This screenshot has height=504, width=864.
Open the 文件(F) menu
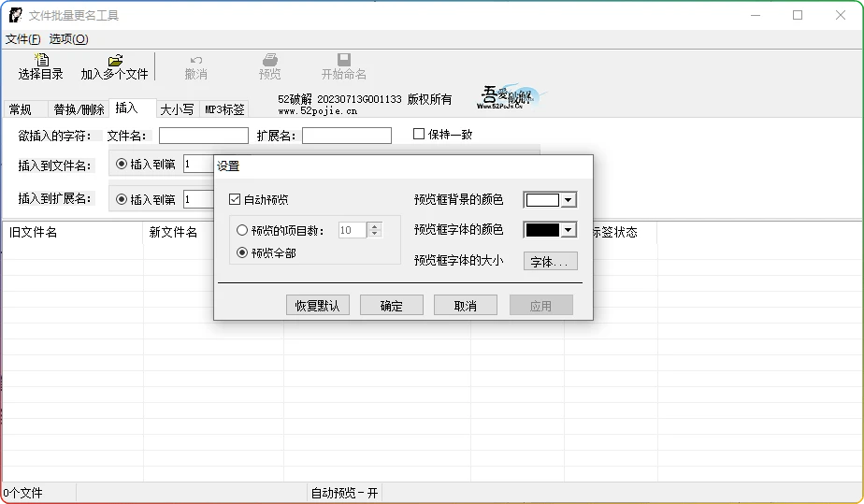click(x=23, y=39)
